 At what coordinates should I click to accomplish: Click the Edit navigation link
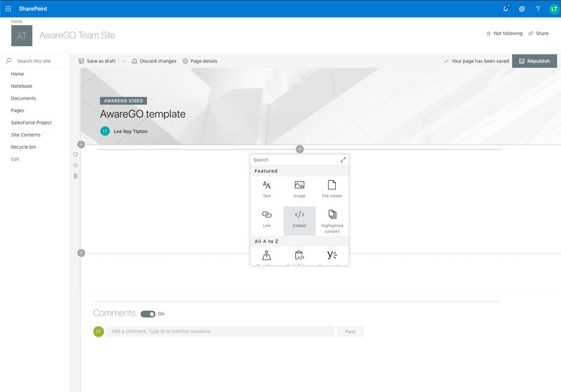coord(15,159)
